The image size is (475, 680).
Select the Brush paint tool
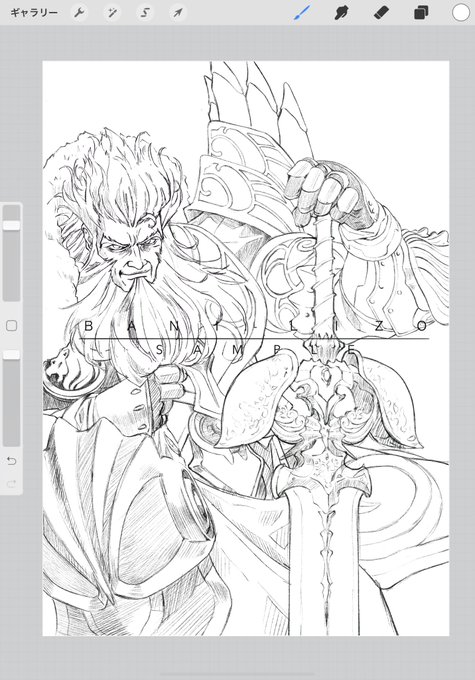tap(302, 13)
